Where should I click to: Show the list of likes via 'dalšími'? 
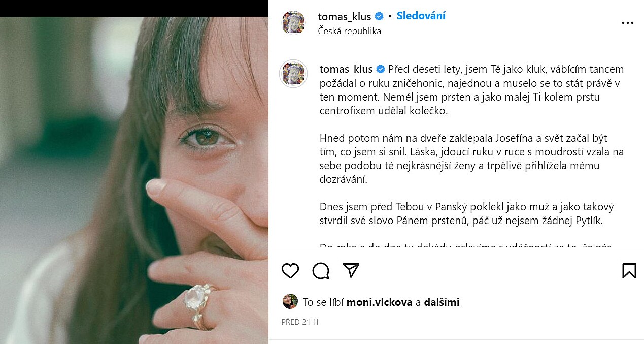(x=441, y=302)
